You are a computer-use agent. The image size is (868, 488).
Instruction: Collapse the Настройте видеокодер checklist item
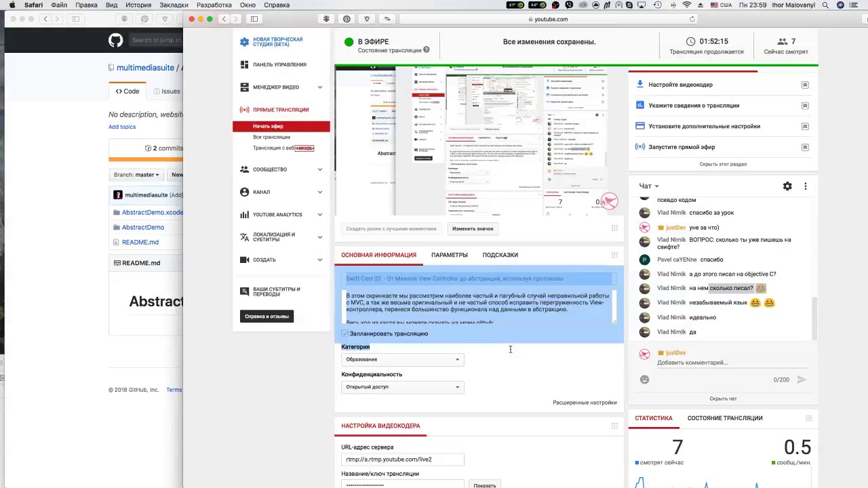[805, 85]
